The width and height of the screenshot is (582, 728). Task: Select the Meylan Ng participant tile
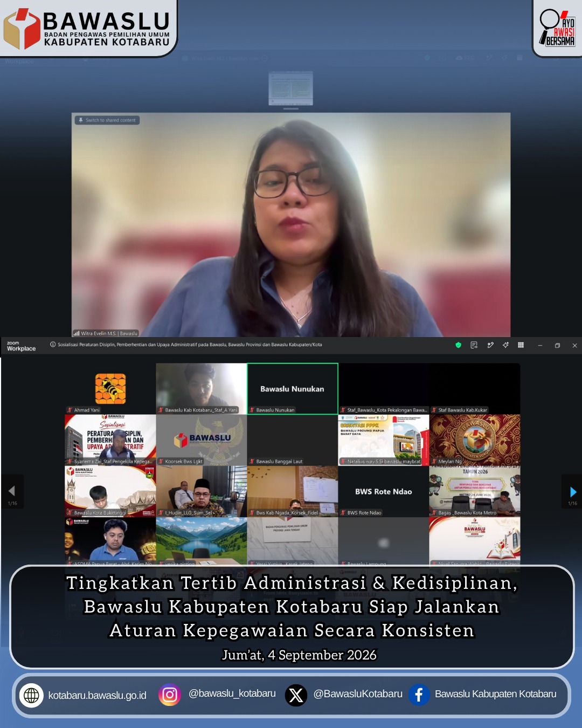pos(475,440)
